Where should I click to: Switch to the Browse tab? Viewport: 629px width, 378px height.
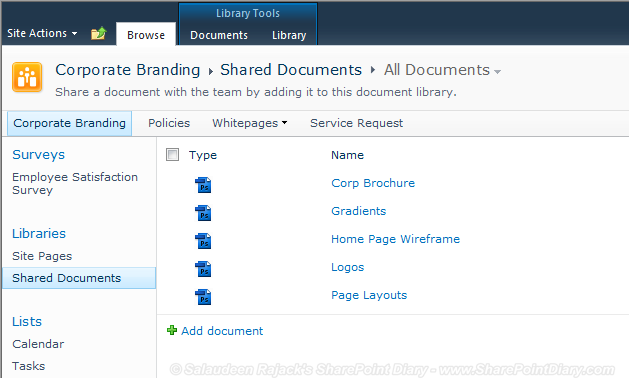pos(146,35)
